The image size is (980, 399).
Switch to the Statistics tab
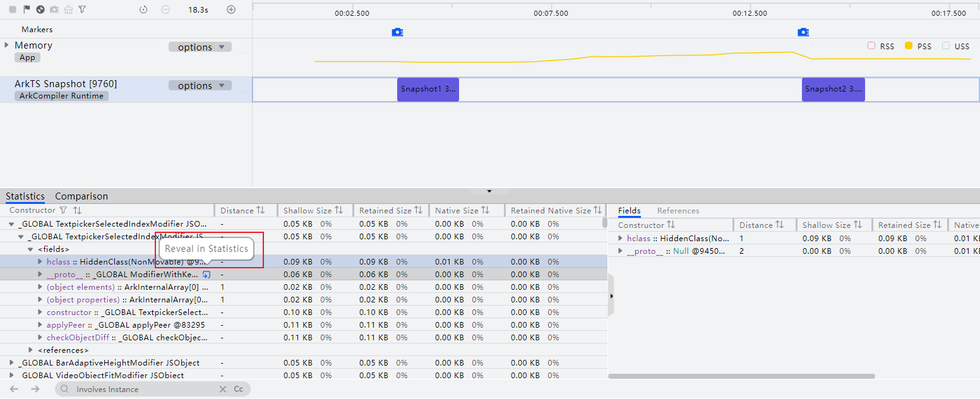tap(25, 196)
